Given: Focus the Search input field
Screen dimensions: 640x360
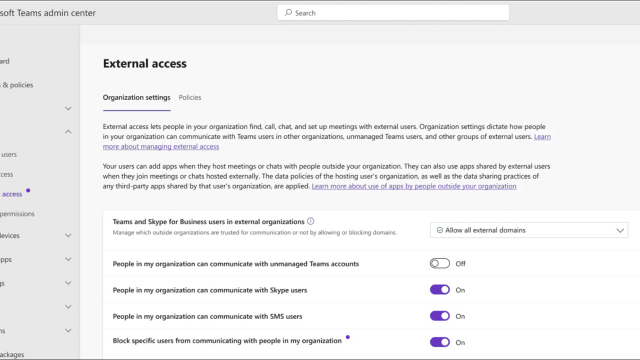Looking at the screenshot, I should 393,13.
